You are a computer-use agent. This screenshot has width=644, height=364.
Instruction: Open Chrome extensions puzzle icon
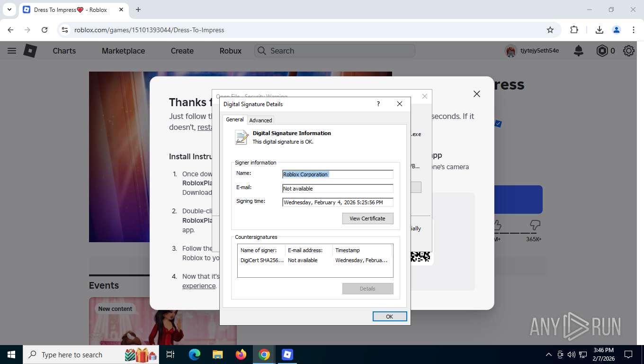[574, 30]
